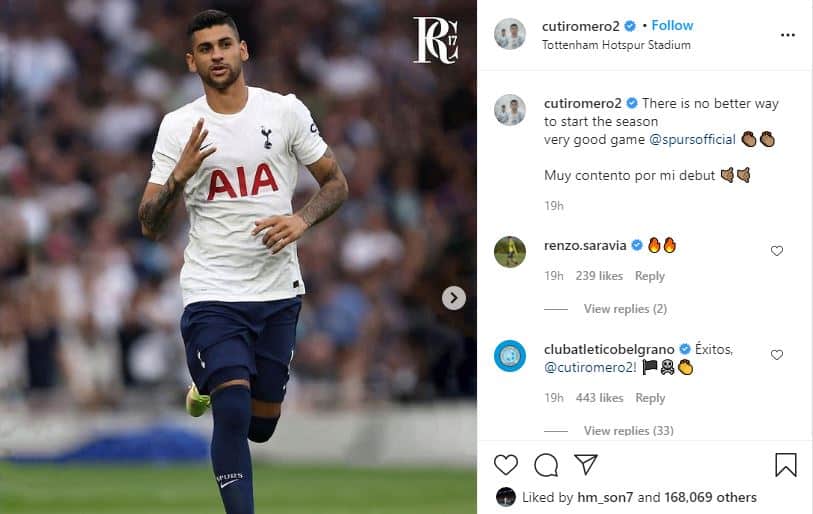Open comment bubble icon below post

(546, 465)
